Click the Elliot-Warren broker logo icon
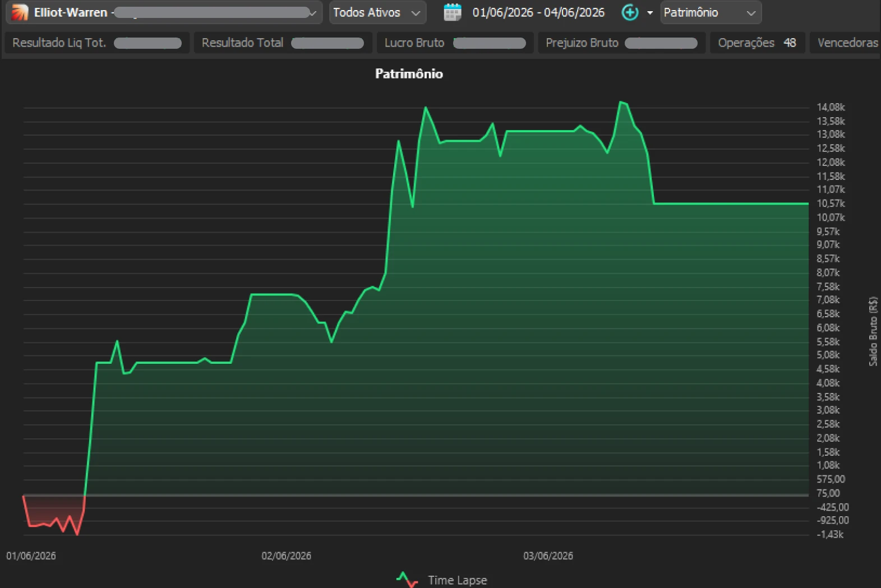The height and width of the screenshot is (588, 881). 20,12
